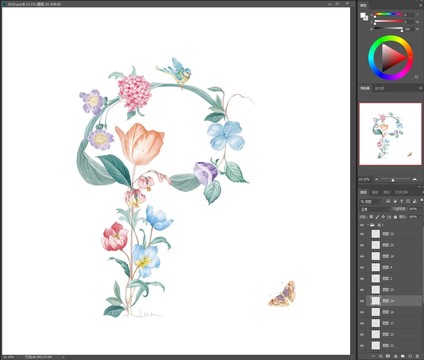The width and height of the screenshot is (424, 360).
Task: Filter layers by adjustment layers icon
Action: click(395, 201)
